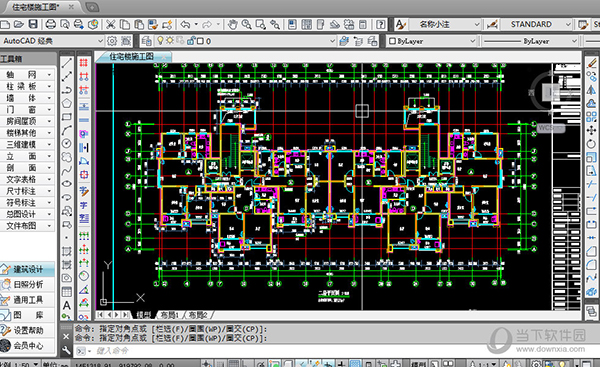The height and width of the screenshot is (367, 600).
Task: Open the AutoCAD 经典 workspace dropdown
Action: pos(52,41)
